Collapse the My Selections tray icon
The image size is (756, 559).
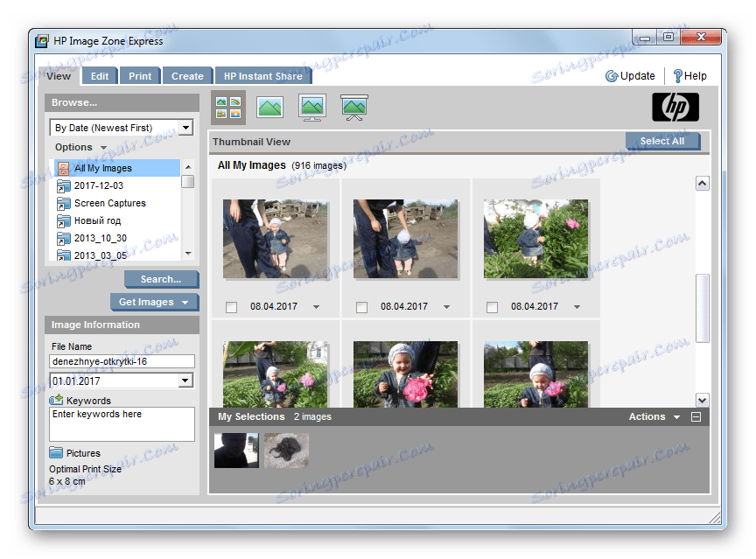[x=696, y=416]
